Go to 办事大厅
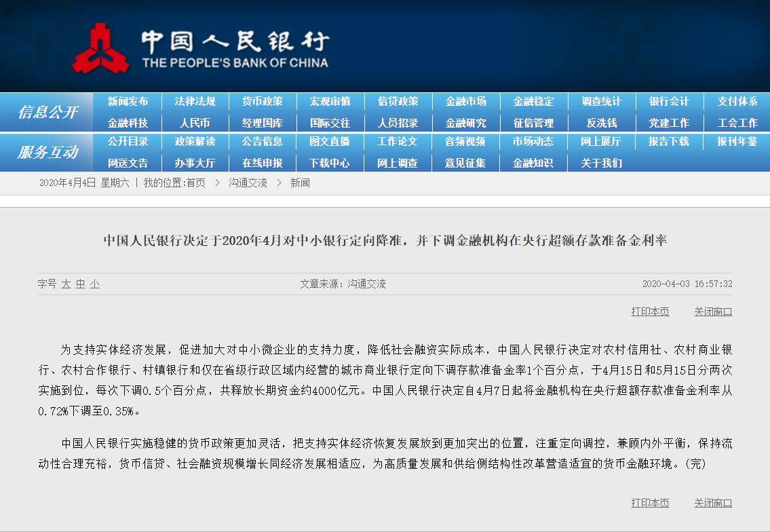Screen dimensions: 770x532 pyautogui.click(x=195, y=163)
